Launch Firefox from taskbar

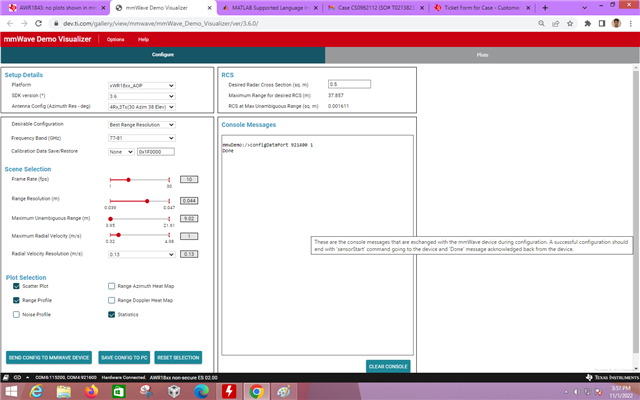coord(91,392)
